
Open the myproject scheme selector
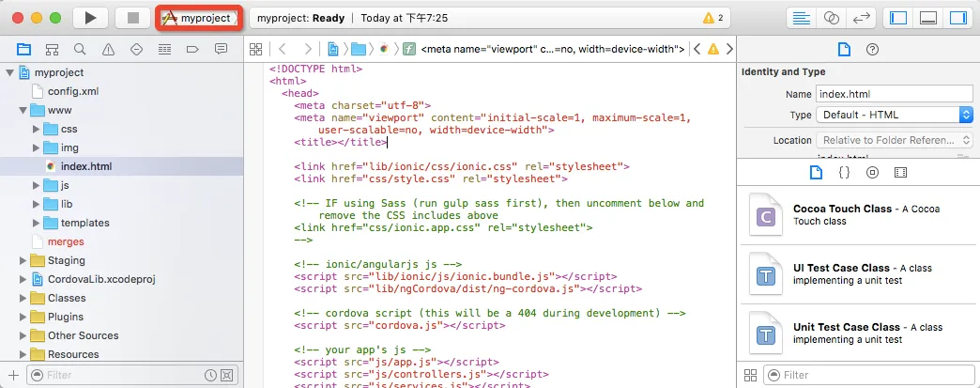pyautogui.click(x=198, y=18)
